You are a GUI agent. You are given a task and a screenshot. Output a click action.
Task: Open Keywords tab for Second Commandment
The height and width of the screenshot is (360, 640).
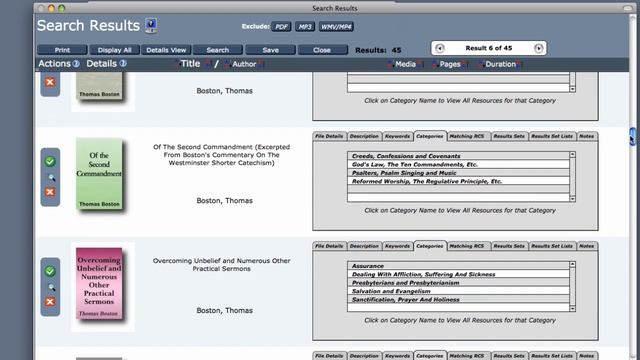[x=397, y=136]
